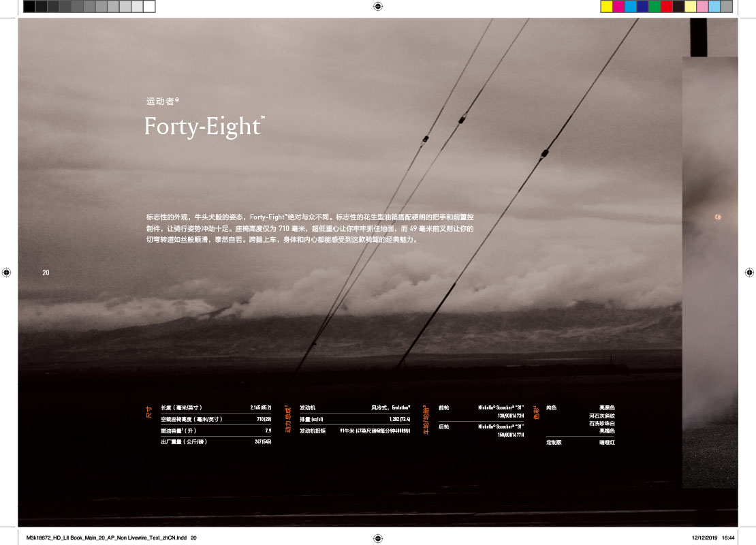Click the 发动机扭矩 row label
Viewport: 756px width, 545px height.
pos(313,431)
